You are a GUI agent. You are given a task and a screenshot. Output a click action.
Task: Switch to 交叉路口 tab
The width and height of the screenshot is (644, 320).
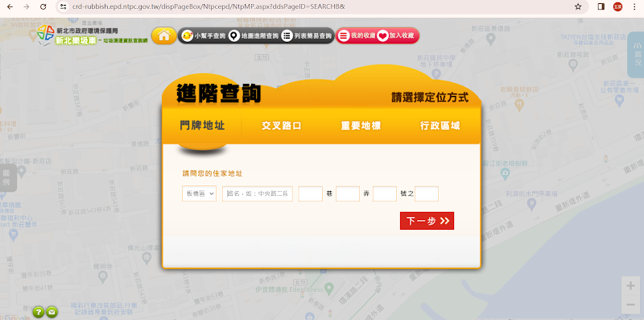point(282,126)
